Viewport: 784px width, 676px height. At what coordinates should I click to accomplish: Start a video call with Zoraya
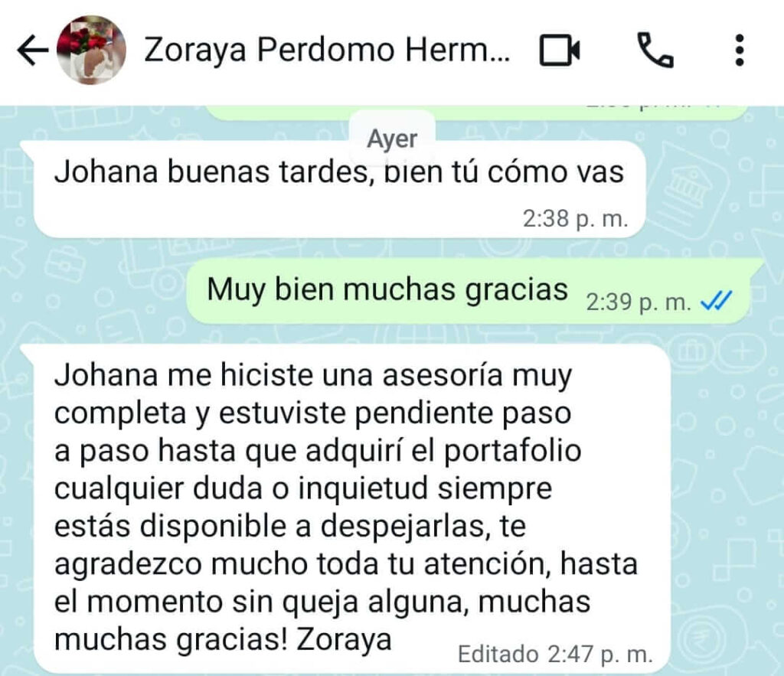pyautogui.click(x=560, y=50)
